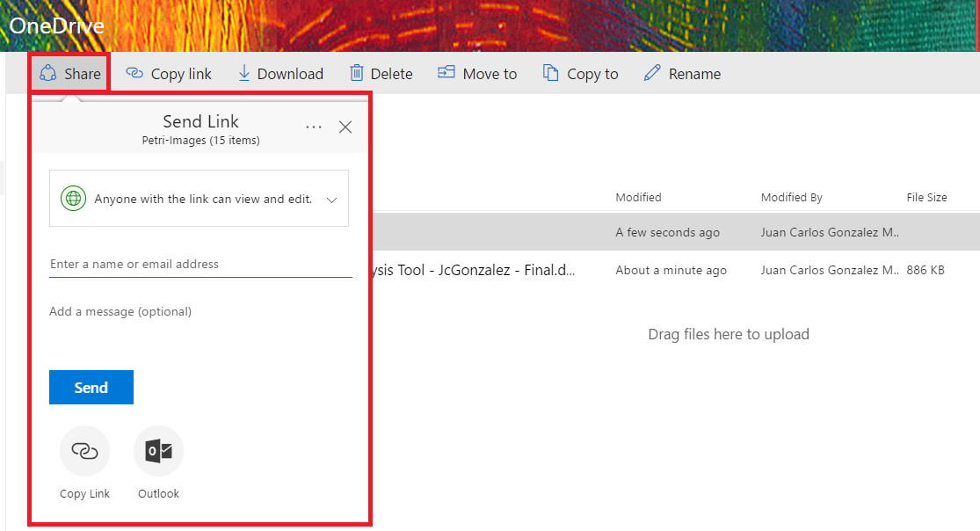Close the Send Link dialog
This screenshot has height=531, width=980.
point(345,127)
